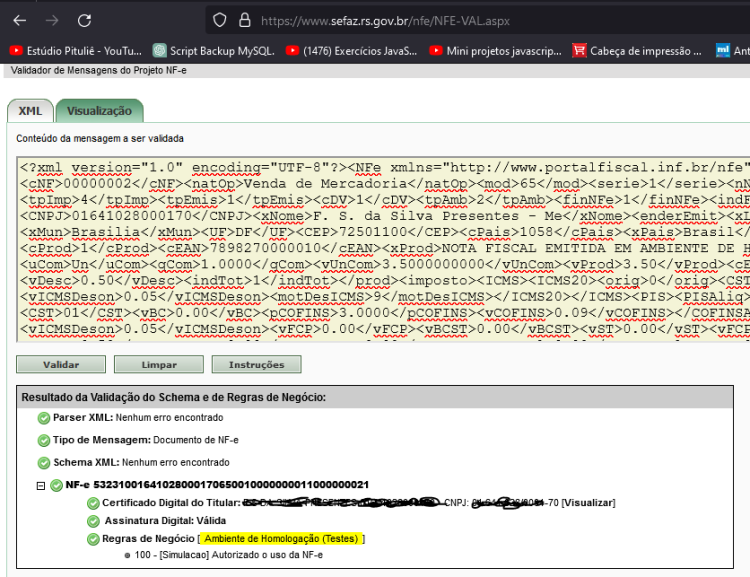Open Script Backup MySQL bookmark

(x=214, y=51)
